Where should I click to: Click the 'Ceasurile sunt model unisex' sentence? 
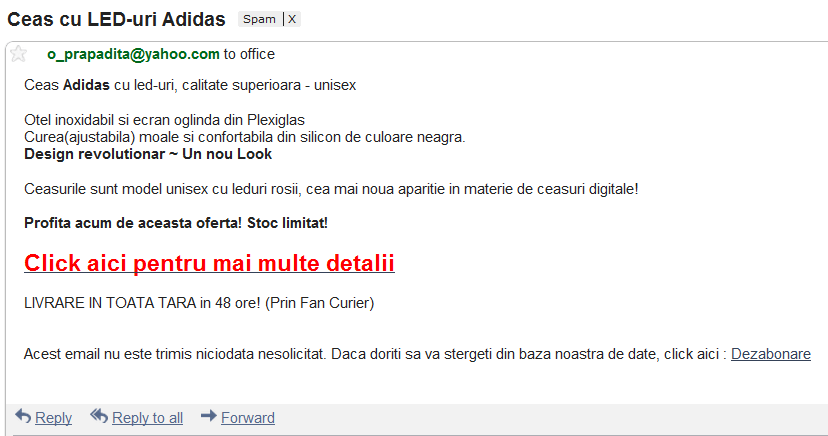330,188
